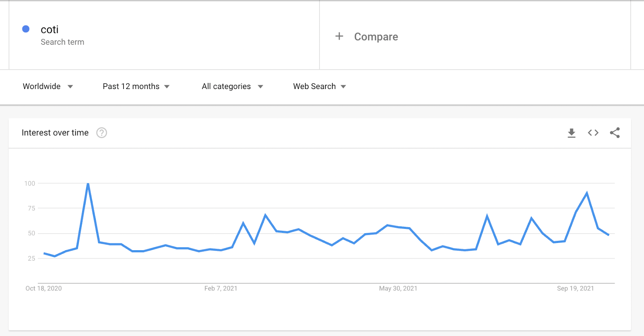Open the embed code icon
This screenshot has width=644, height=336.
tap(593, 133)
